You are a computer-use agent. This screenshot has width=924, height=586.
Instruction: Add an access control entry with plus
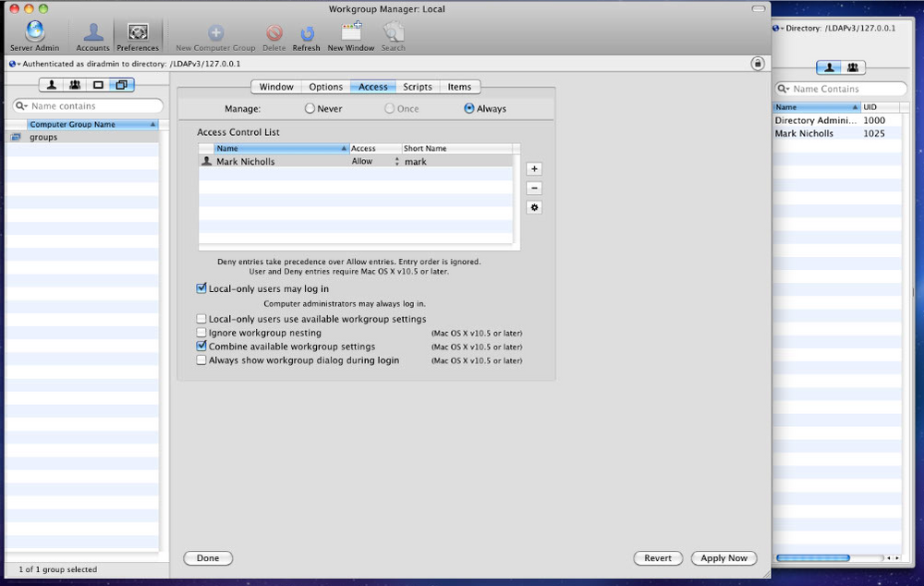pos(534,168)
